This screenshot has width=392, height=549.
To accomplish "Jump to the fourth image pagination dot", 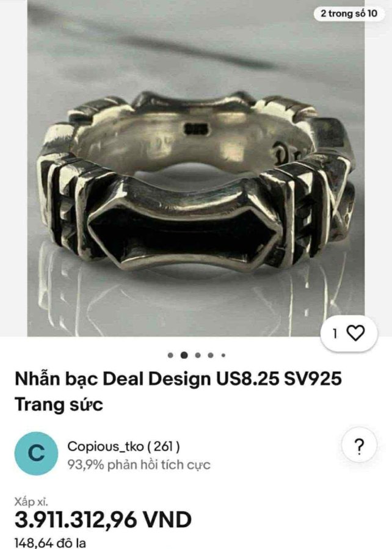I will [x=211, y=355].
